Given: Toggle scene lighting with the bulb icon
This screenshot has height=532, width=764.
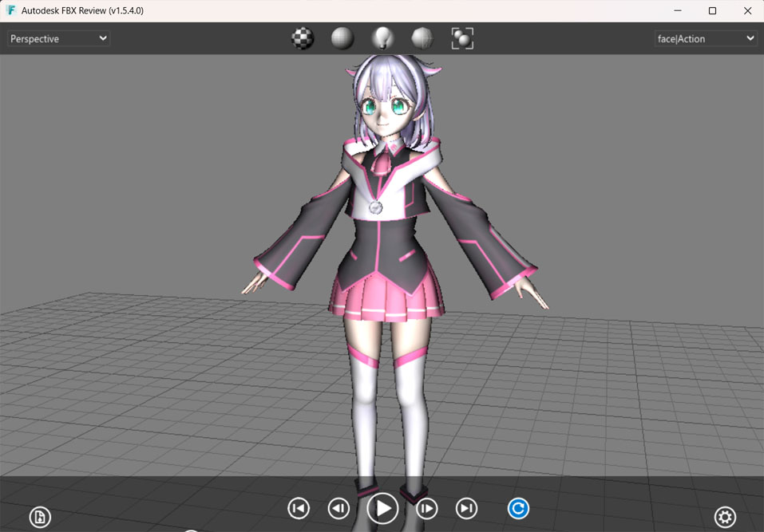Looking at the screenshot, I should pyautogui.click(x=382, y=38).
